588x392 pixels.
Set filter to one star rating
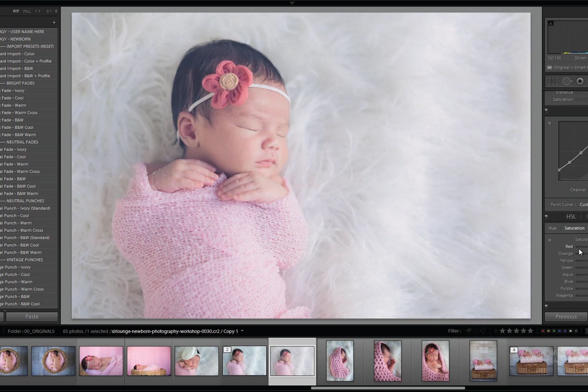point(502,331)
